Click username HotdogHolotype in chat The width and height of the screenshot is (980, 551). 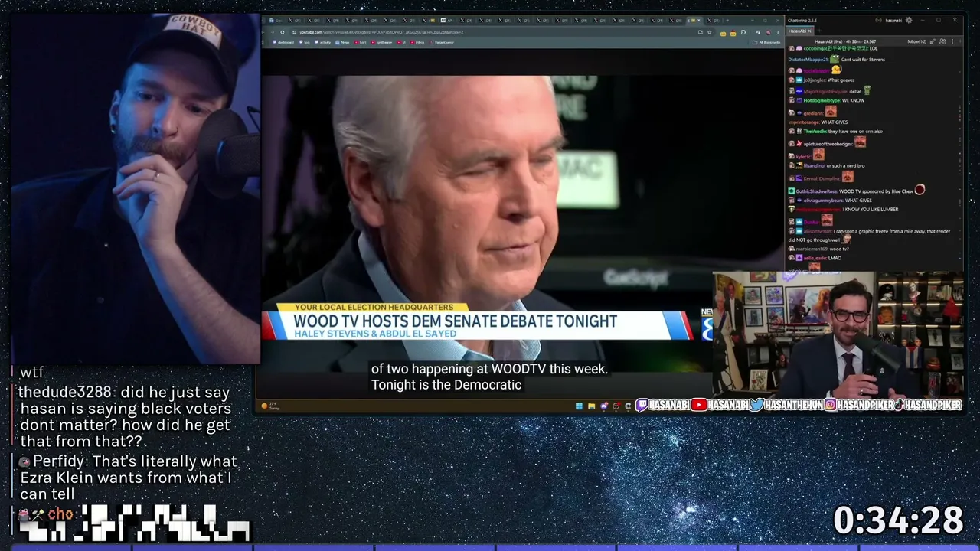pyautogui.click(x=822, y=100)
